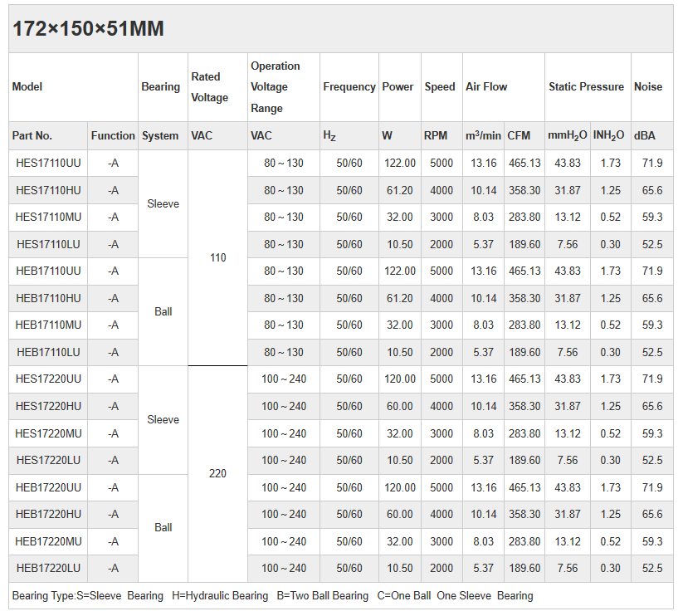Select the 110 rated voltage cell

coord(217,258)
